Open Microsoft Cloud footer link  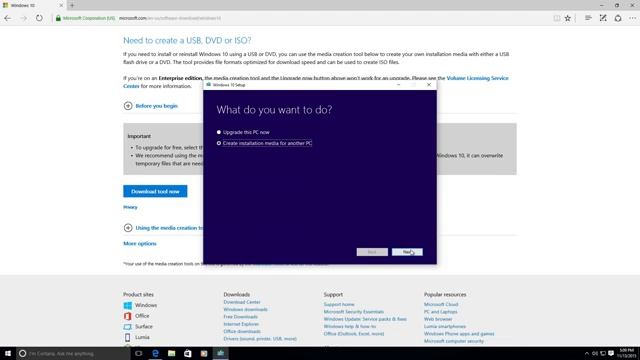pyautogui.click(x=441, y=304)
